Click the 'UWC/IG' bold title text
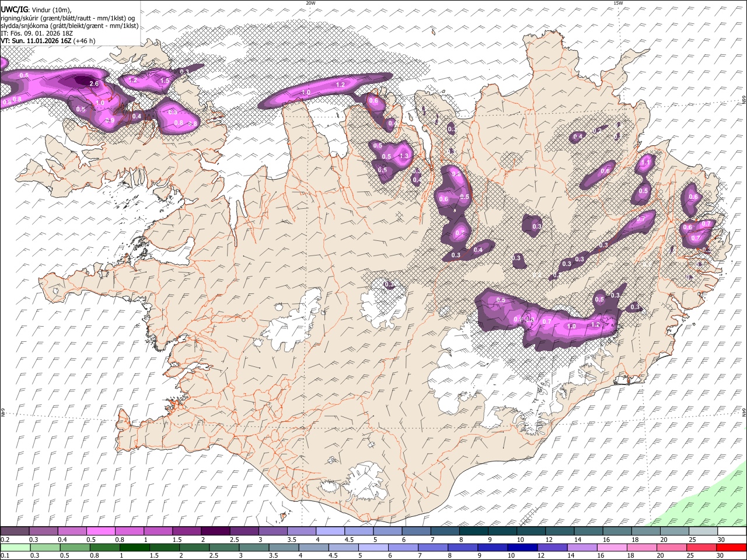 click(14, 10)
